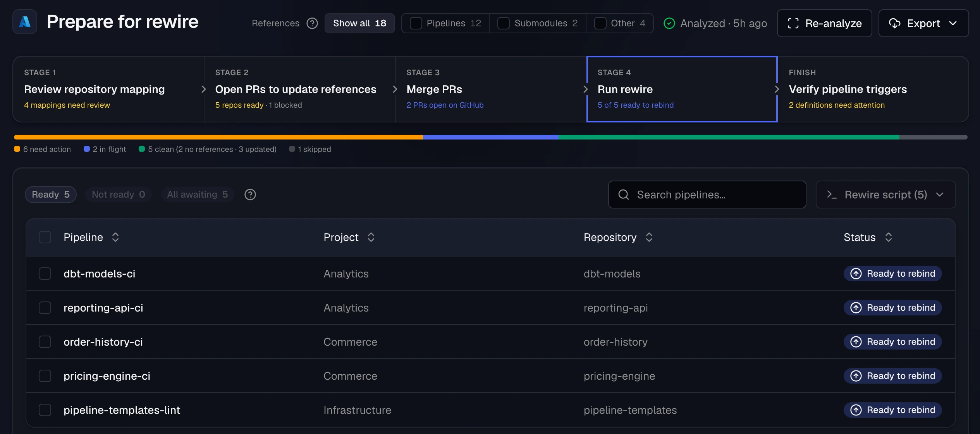Click the blue app logo icon
The height and width of the screenshot is (434, 980).
tap(25, 22)
